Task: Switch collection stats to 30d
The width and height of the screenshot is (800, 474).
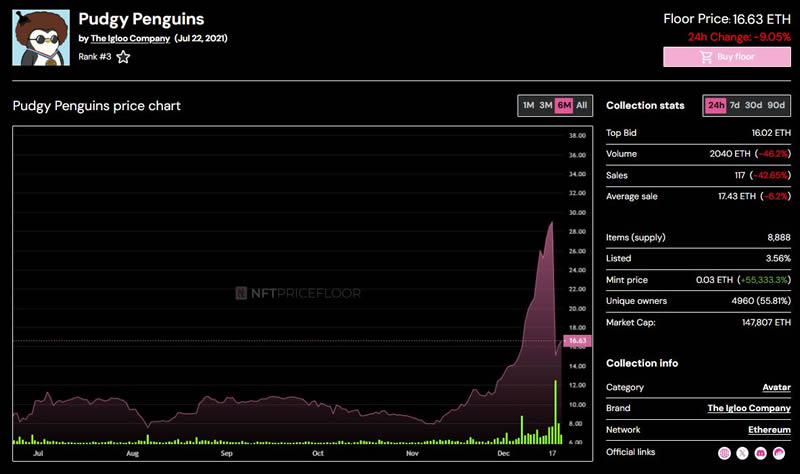Action: coord(753,105)
